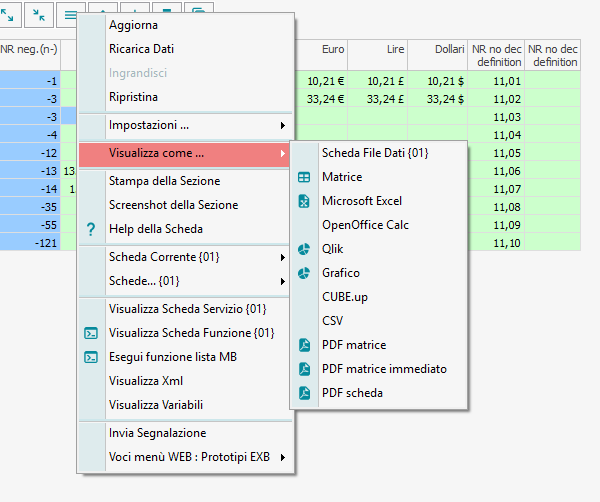Screen dimensions: 600x502
Task: Click the Esegui funzione lista MB terminal icon
Action: (x=91, y=357)
